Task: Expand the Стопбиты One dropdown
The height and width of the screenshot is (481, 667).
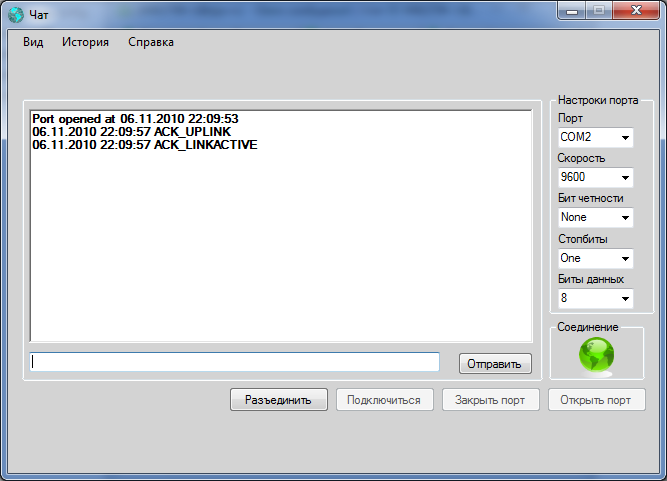Action: point(596,258)
